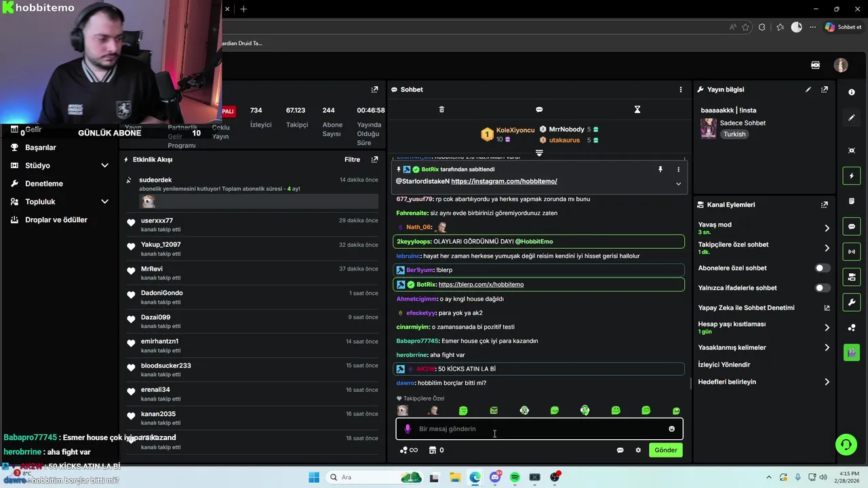Click the hourglass icon in chat toolbar

[x=637, y=110]
